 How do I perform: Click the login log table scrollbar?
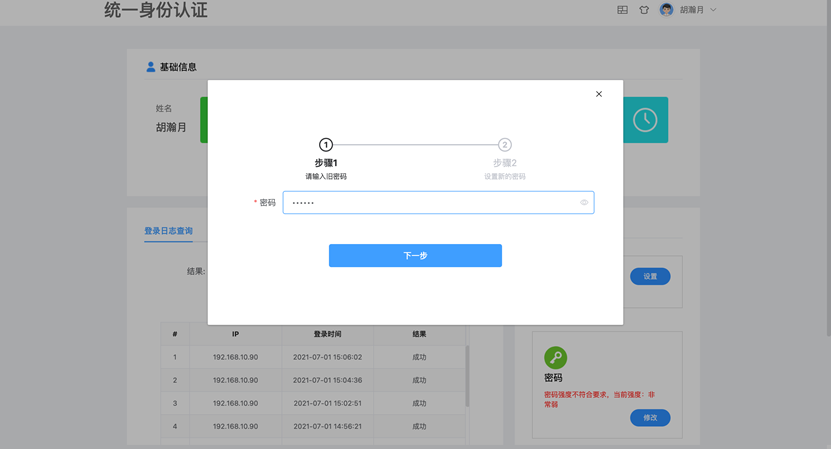(x=467, y=376)
